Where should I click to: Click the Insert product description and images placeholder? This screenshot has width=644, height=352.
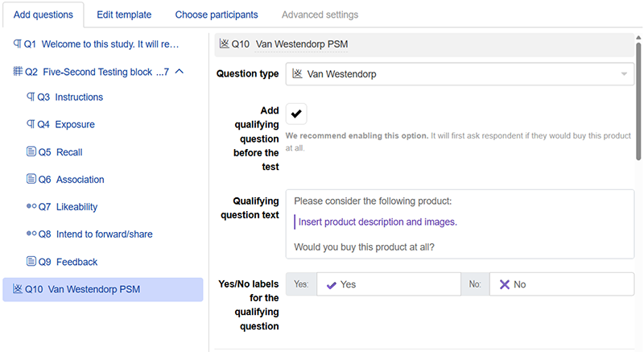coord(378,222)
